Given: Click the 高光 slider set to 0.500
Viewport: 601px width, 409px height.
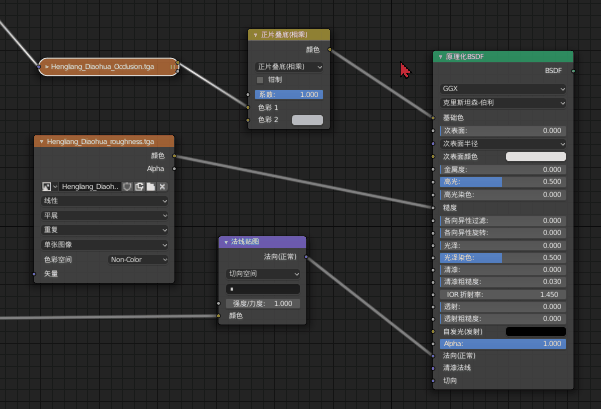Looking at the screenshot, I should 503,182.
